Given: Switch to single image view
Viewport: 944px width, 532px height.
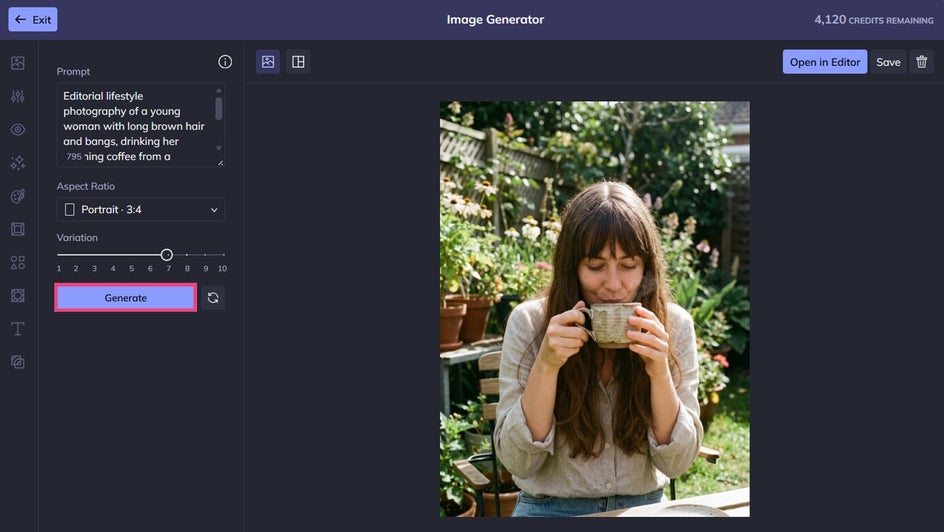Looking at the screenshot, I should 268,61.
